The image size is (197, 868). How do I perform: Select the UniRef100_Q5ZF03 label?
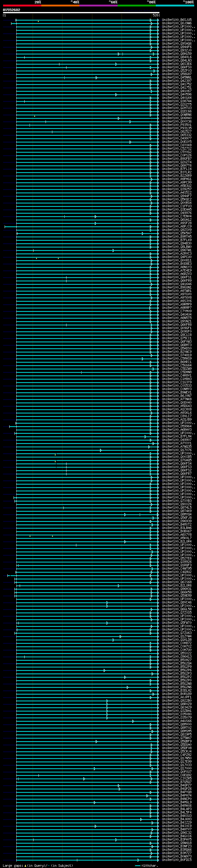tap(177, 71)
